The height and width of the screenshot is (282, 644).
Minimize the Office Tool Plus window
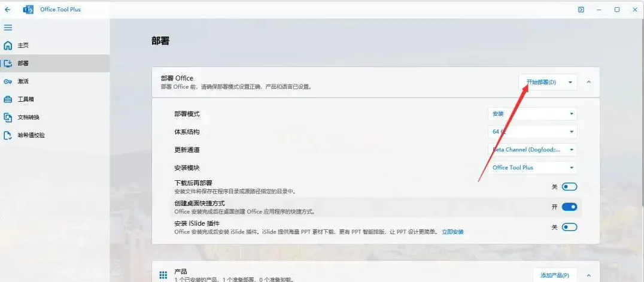coord(599,10)
